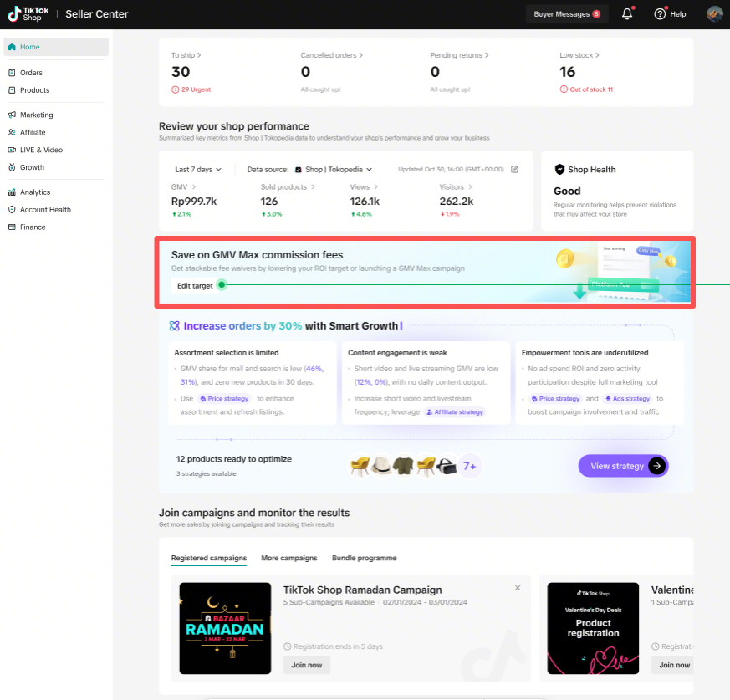
Task: Click the View strategy button
Action: (x=624, y=466)
